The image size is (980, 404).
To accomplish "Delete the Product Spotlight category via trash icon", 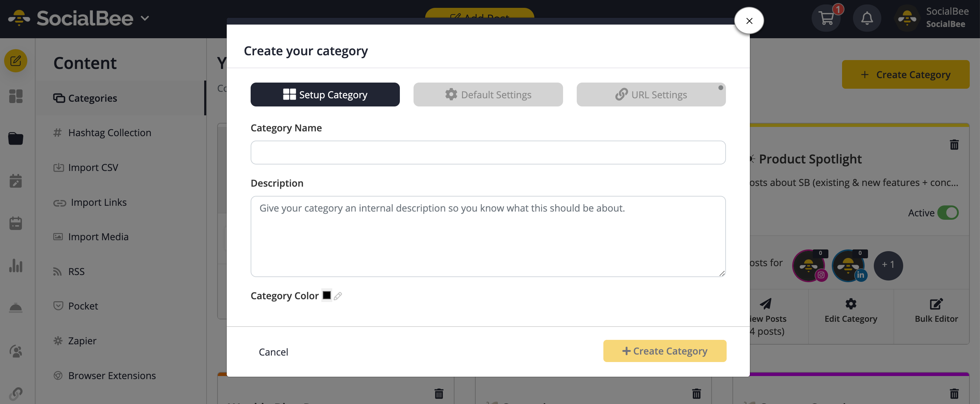I will [954, 144].
